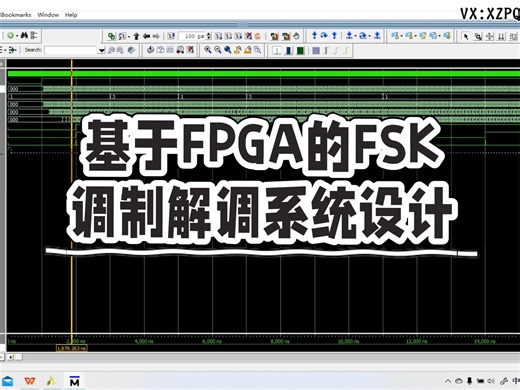Expand the green circle icon's dropdown arrow
The width and height of the screenshot is (520, 390).
tap(17, 36)
